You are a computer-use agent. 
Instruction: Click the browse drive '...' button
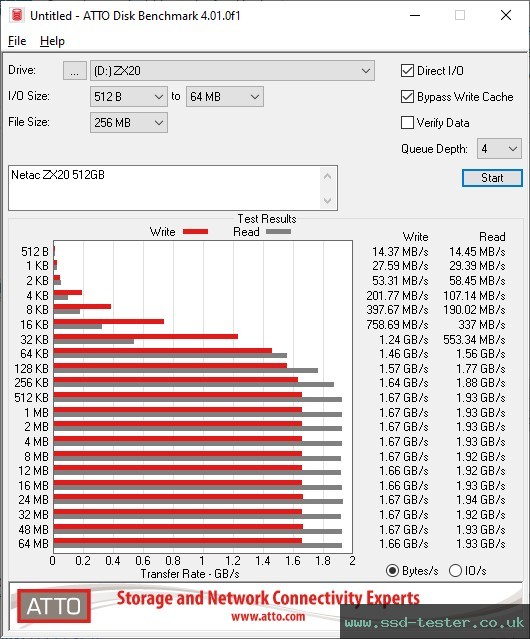tap(75, 71)
